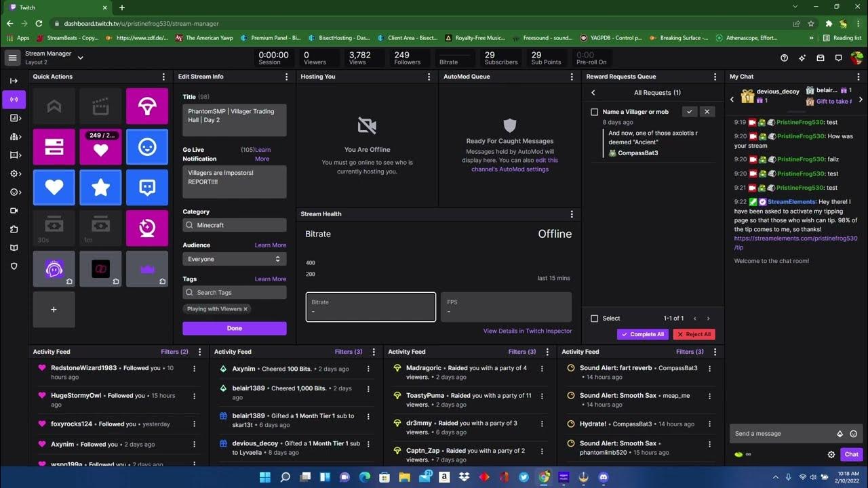This screenshot has height=488, width=868.
Task: Open the red-logo extension quick action
Action: click(100, 268)
